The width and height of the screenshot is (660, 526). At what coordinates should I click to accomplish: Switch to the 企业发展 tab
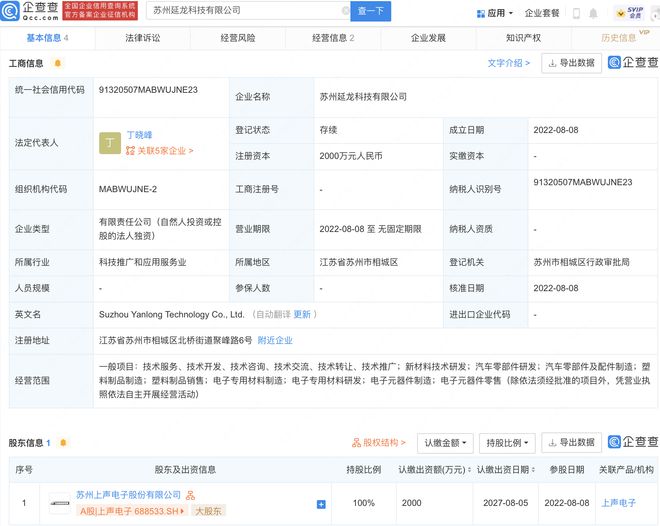click(x=428, y=38)
